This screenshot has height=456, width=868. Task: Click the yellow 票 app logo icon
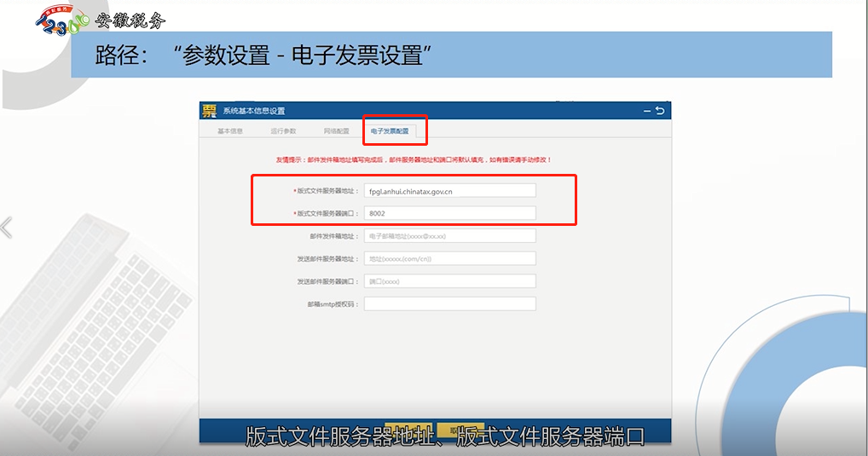(x=209, y=111)
